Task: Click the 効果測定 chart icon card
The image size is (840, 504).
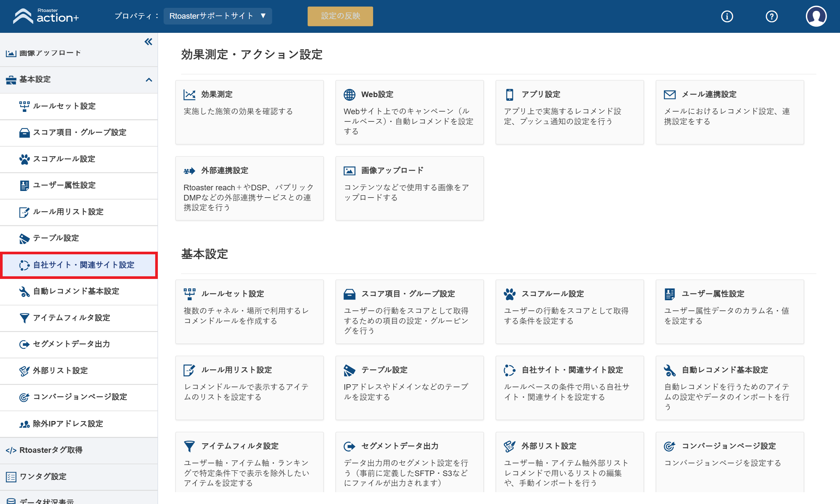Action: pyautogui.click(x=189, y=94)
